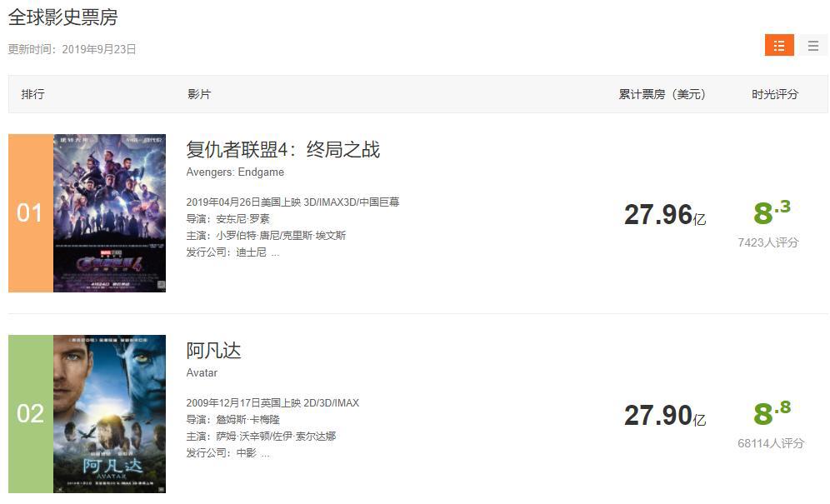Click the 排行 column header
The width and height of the screenshot is (830, 504).
[33, 94]
